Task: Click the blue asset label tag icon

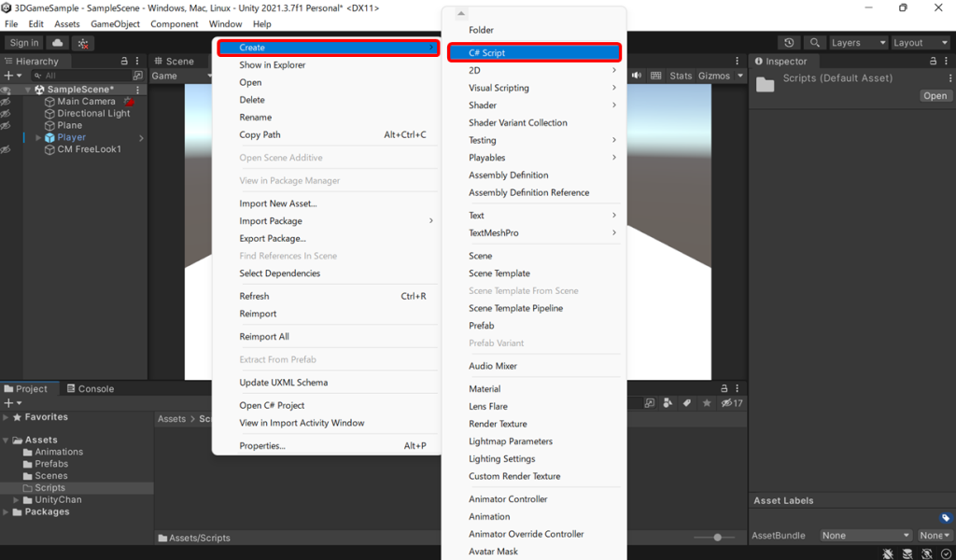Action: click(945, 518)
